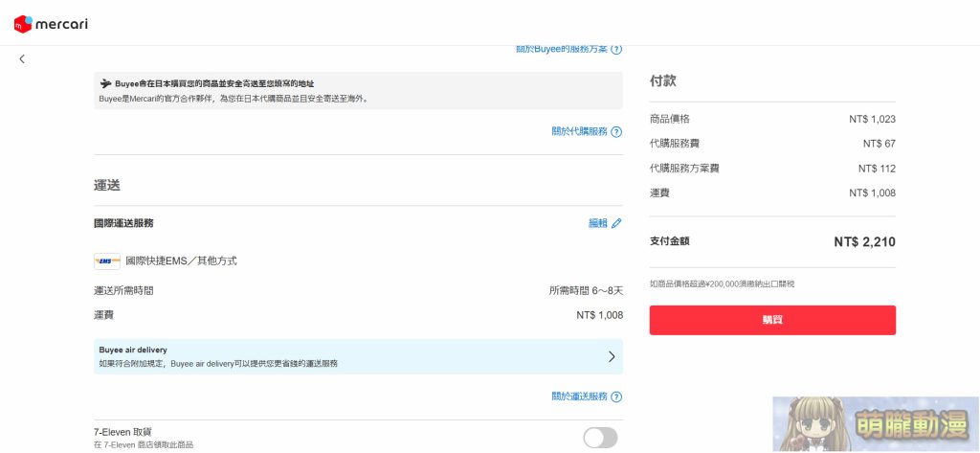
Task: Select 運費 NT$ 1,008 in payment summary
Action: point(872,193)
